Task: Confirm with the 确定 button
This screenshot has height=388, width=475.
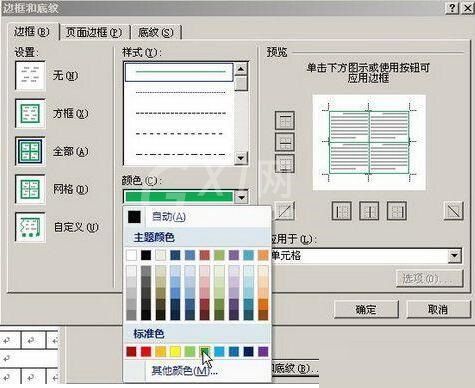Action: tap(366, 310)
